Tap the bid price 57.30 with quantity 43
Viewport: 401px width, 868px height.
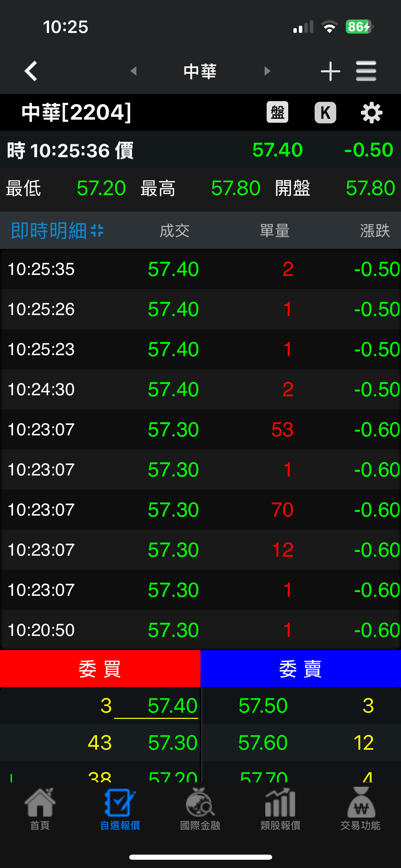173,743
